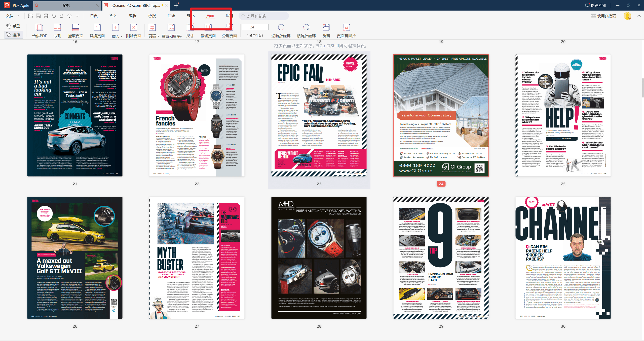The height and width of the screenshot is (341, 644).
Task: Select the 頁面 ribbon tab
Action: 210,16
